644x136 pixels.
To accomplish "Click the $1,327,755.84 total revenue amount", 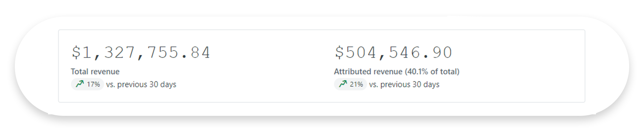I will (x=141, y=53).
